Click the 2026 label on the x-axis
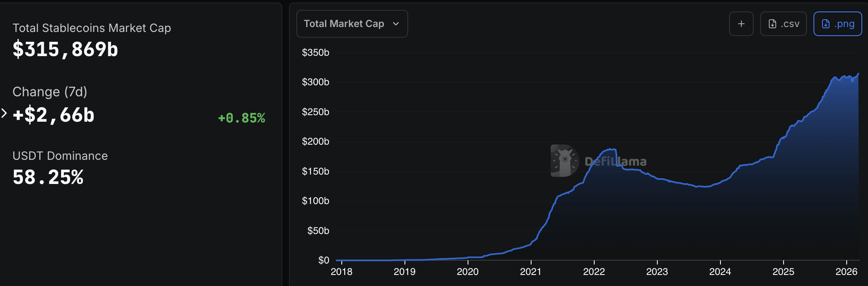The width and height of the screenshot is (868, 286). coord(846,272)
